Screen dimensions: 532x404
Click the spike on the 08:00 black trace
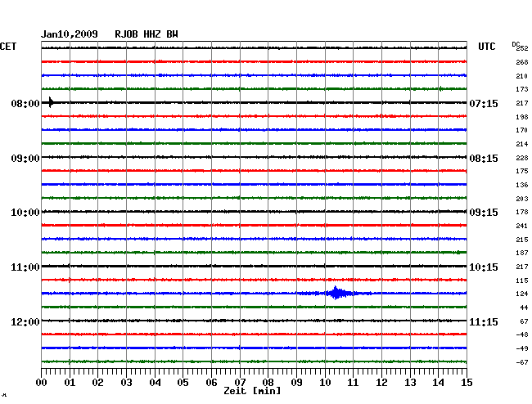pyautogui.click(x=51, y=102)
